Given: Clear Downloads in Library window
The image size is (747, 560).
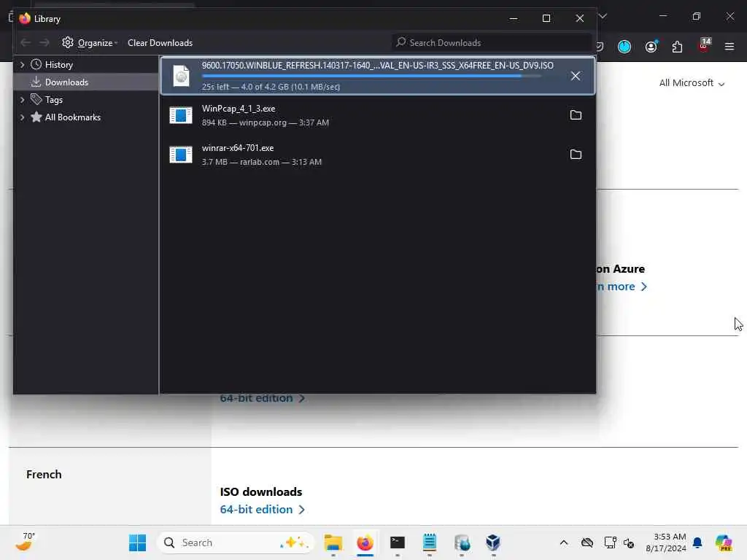Looking at the screenshot, I should pyautogui.click(x=160, y=43).
